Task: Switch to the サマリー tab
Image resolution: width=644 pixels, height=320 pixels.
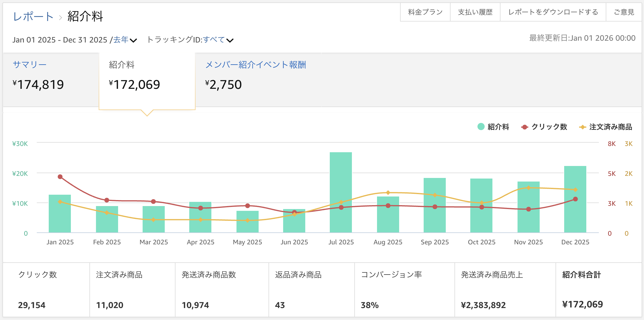Action: pos(30,65)
